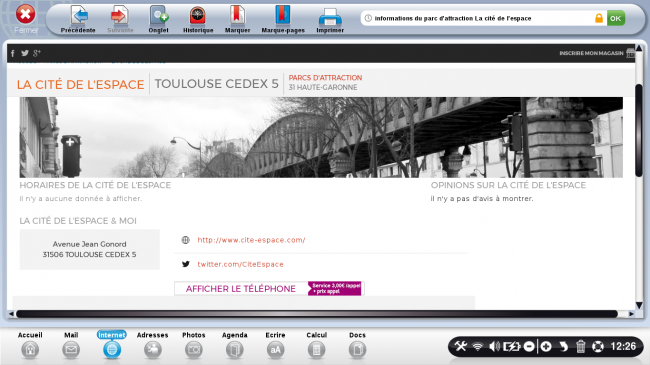
Task: Click the padlock security icon
Action: 599,18
